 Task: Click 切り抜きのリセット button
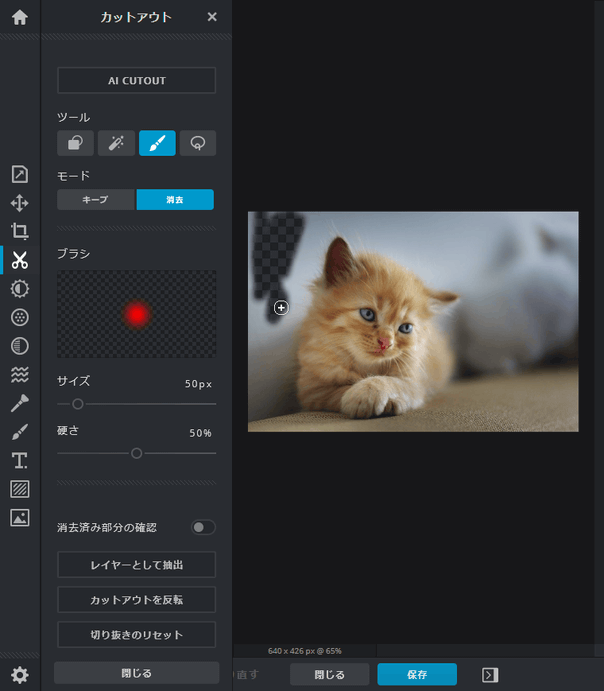click(137, 635)
